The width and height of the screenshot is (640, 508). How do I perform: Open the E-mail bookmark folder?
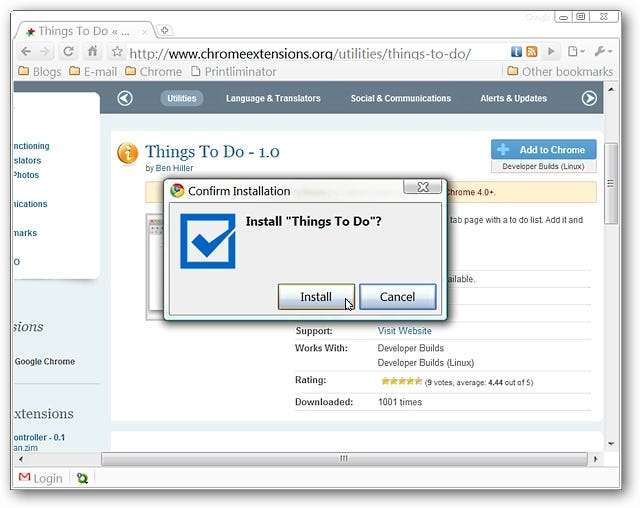[x=93, y=72]
